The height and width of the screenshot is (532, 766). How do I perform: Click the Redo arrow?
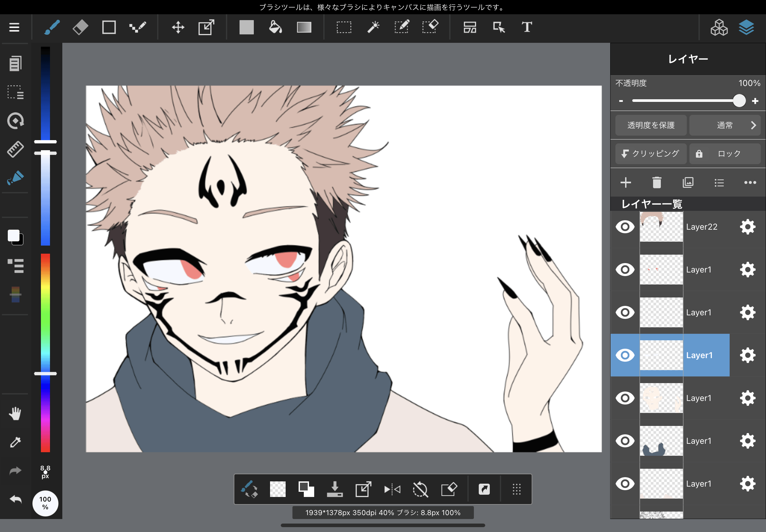click(x=15, y=471)
